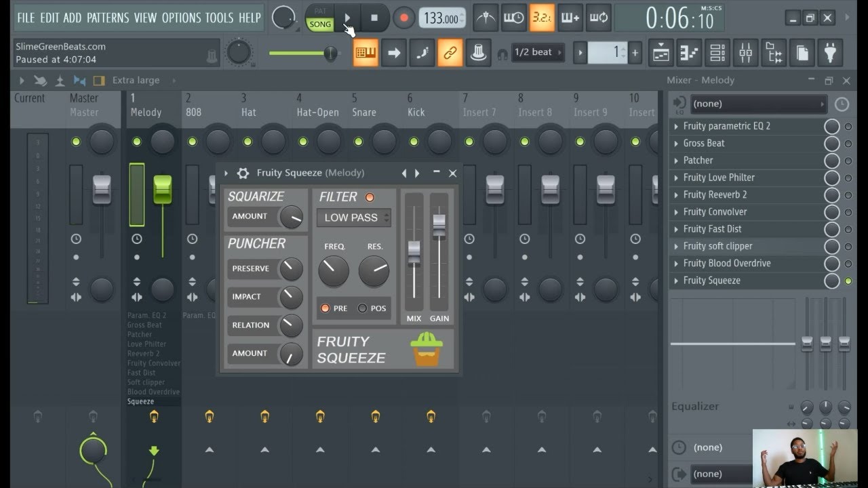Open mixer input (none) dropdown

[x=758, y=104]
